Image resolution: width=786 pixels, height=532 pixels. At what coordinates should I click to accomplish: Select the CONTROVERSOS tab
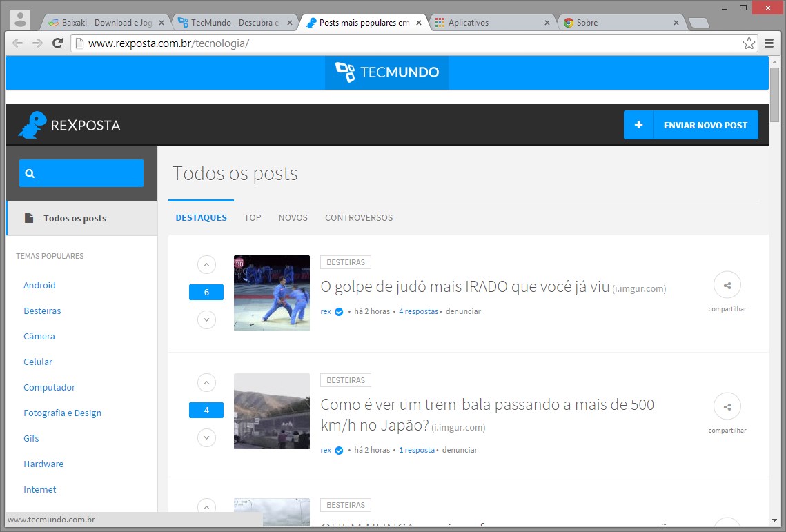[x=359, y=217]
